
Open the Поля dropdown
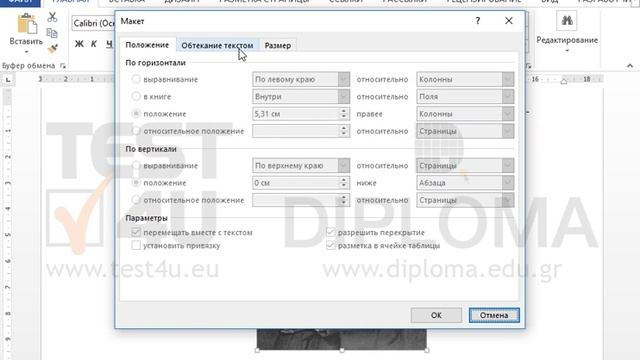click(465, 97)
